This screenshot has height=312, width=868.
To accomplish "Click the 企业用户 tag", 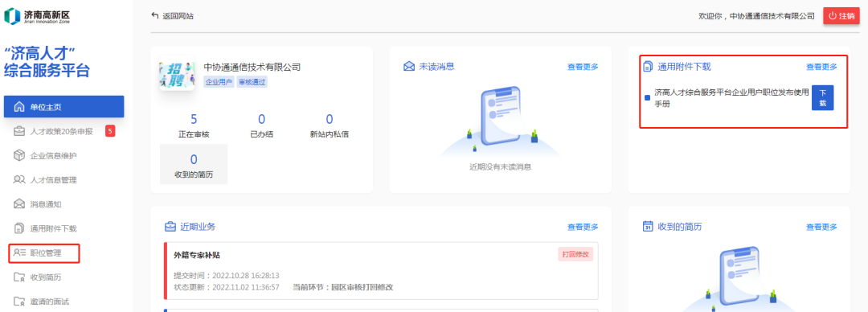I will [219, 83].
